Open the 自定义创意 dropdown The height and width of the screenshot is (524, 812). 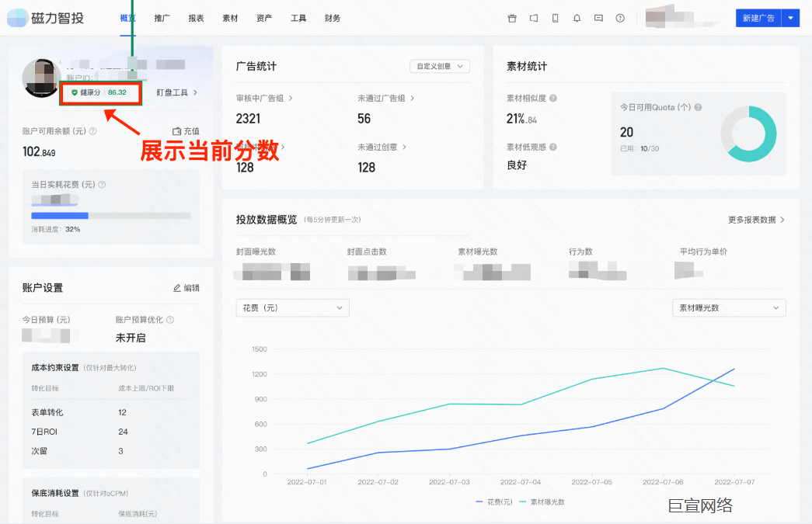(439, 66)
